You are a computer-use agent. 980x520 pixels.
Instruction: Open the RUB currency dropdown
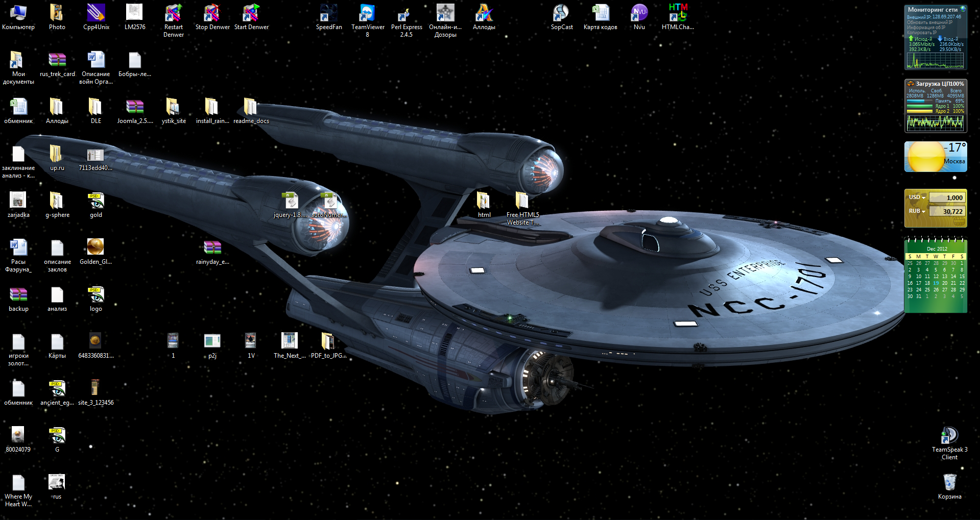coord(917,211)
